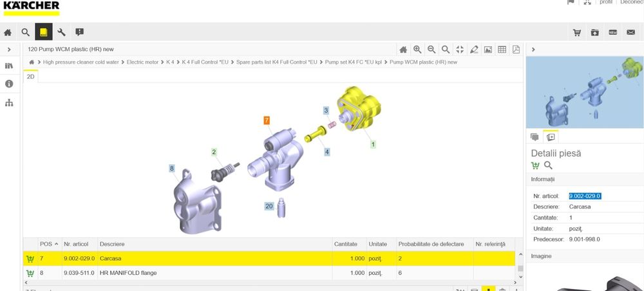Select position label 4 in diagram
This screenshot has width=644, height=291.
pyautogui.click(x=327, y=152)
